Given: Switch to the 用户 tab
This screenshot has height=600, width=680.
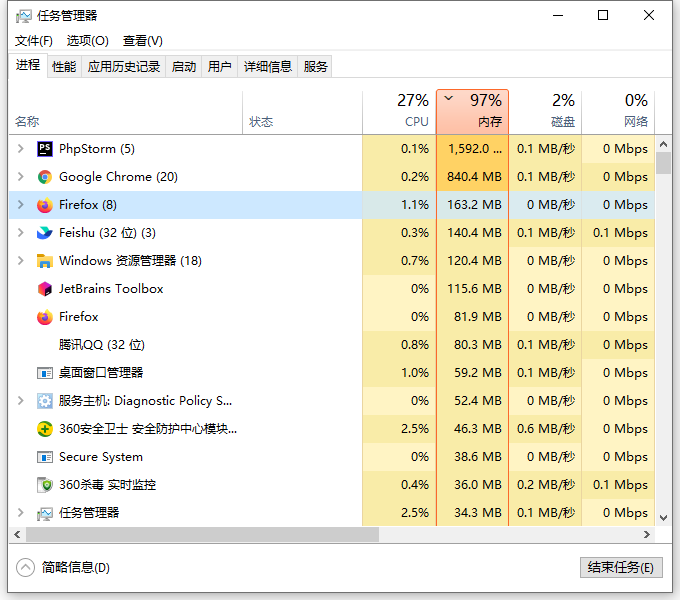Looking at the screenshot, I should [x=219, y=67].
